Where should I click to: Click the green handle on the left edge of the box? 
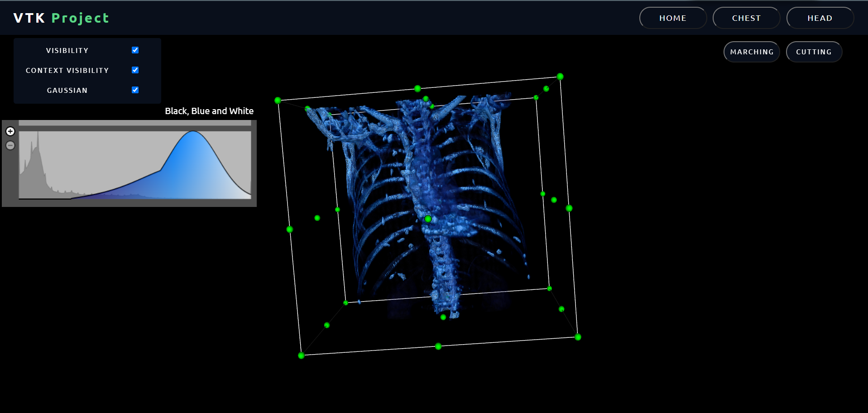(290, 229)
